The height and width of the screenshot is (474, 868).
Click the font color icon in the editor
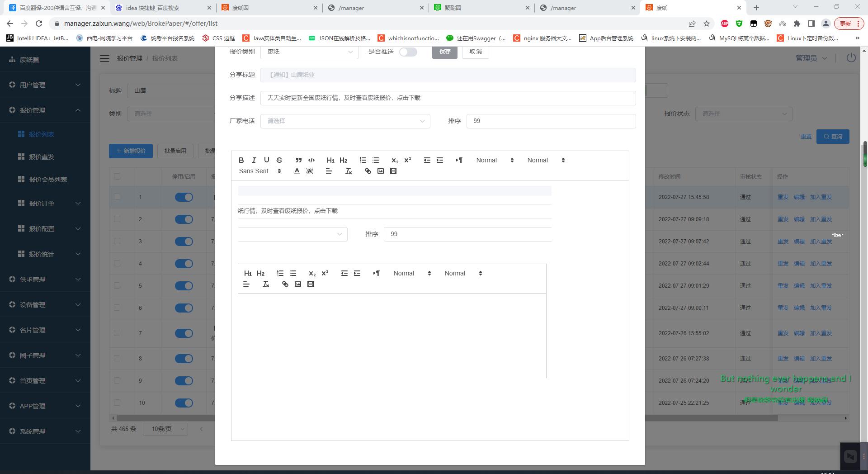pos(297,171)
